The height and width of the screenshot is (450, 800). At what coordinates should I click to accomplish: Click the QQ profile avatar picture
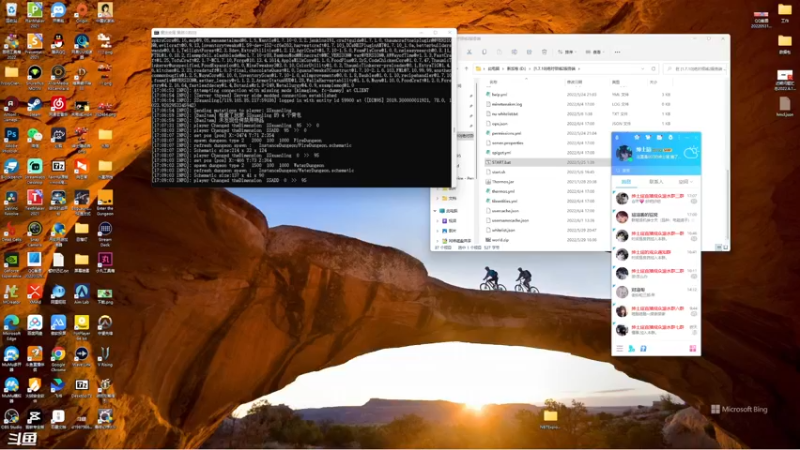624,153
